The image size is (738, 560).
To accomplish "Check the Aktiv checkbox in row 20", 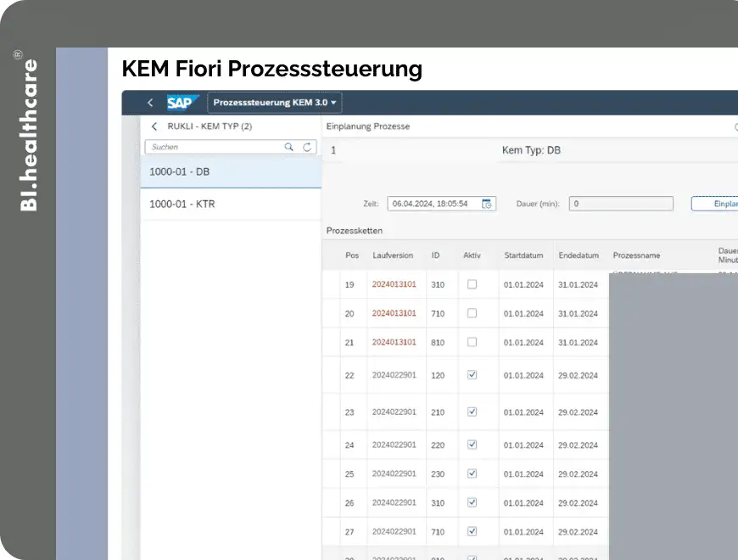I will pos(472,313).
